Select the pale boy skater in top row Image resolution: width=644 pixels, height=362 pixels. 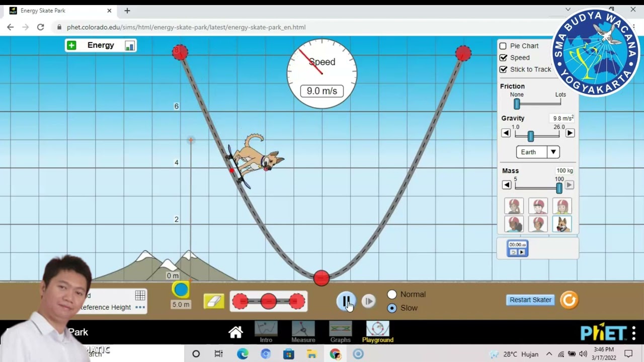point(538,206)
